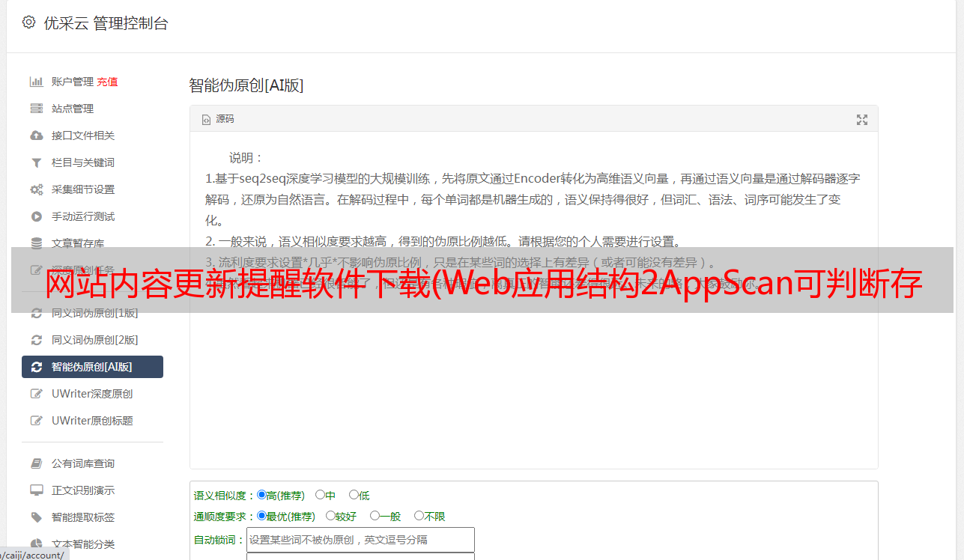Click the tag icon for 智能提取标签
Image resolution: width=964 pixels, height=560 pixels.
click(36, 517)
